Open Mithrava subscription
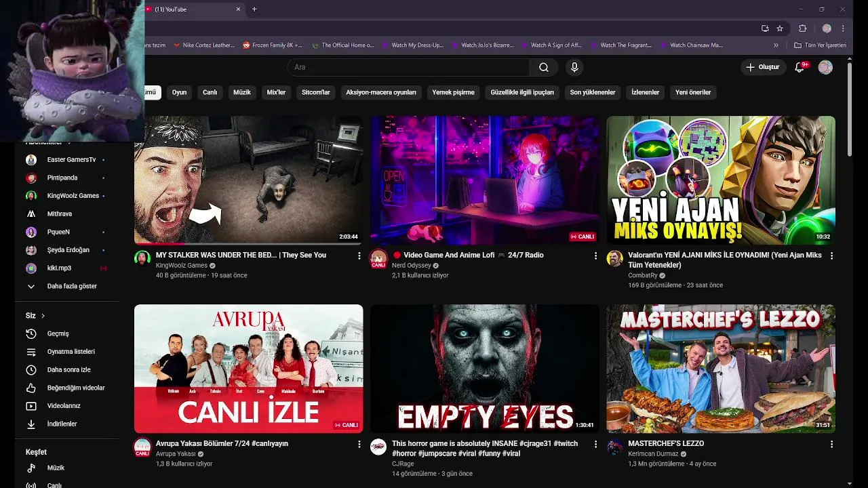 click(x=66, y=213)
